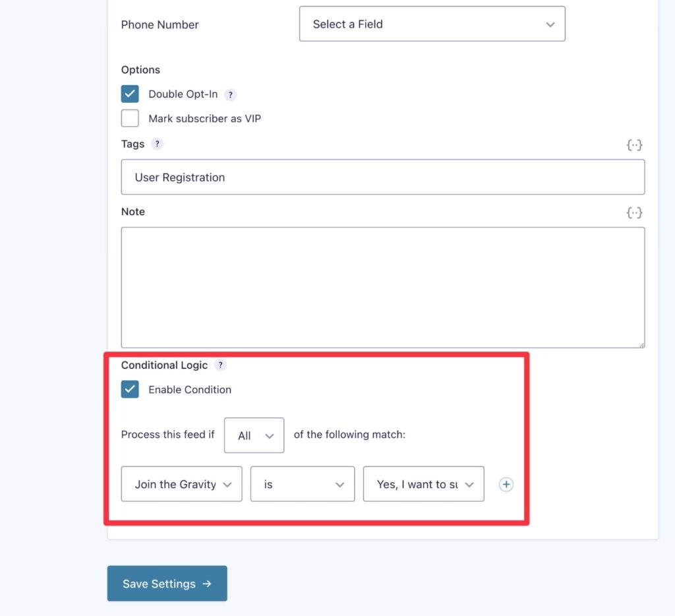Add another conditional logic rule

(x=506, y=484)
